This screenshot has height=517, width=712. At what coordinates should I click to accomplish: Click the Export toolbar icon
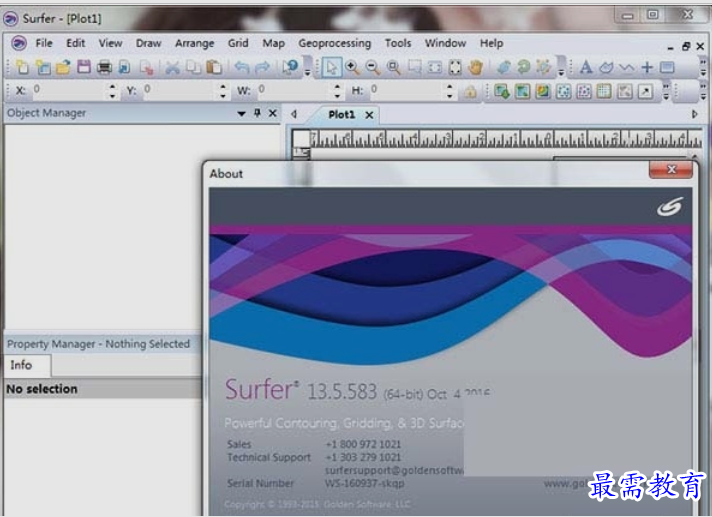click(x=146, y=67)
